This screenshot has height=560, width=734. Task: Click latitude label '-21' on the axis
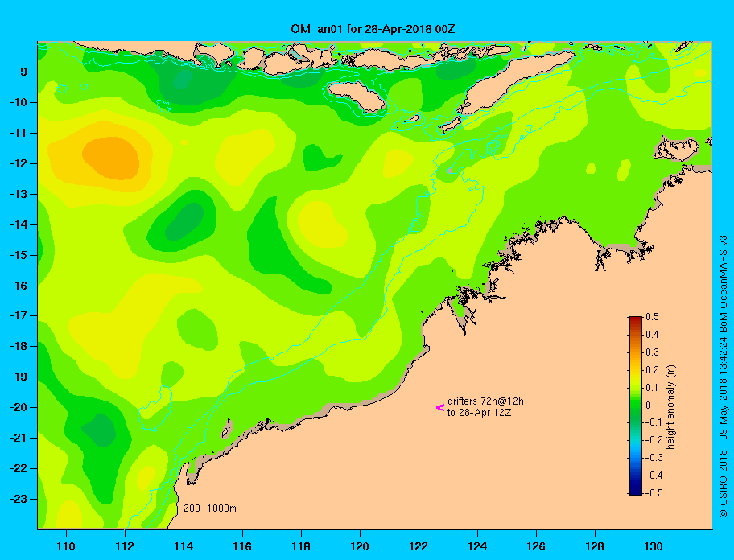[x=18, y=439]
